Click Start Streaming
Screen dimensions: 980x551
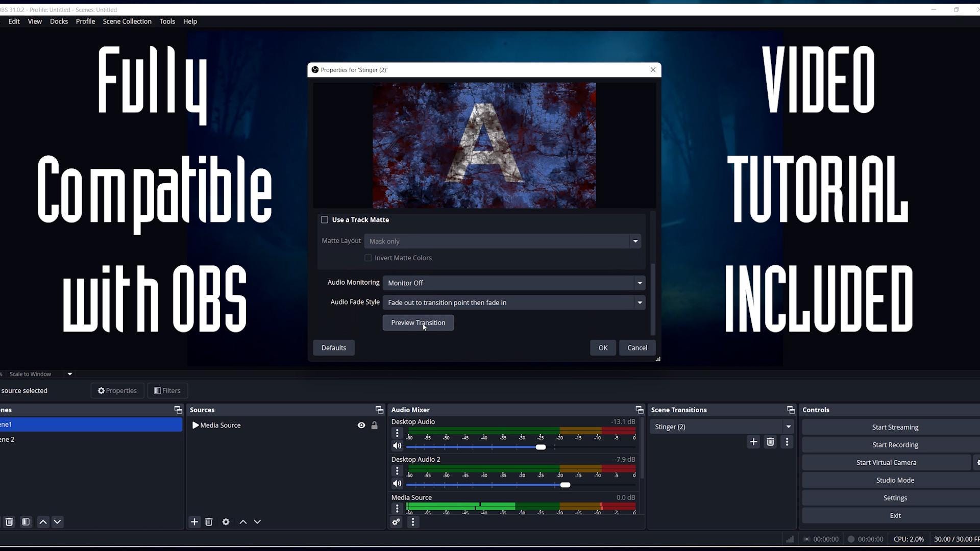895,427
